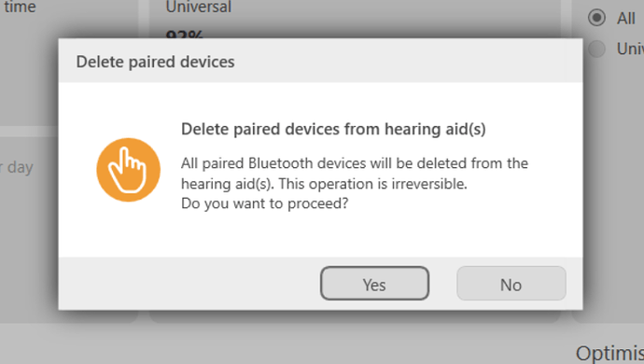Screen dimensions: 644x364
Task: Cancel by clicking the No button
Action: coord(511,284)
